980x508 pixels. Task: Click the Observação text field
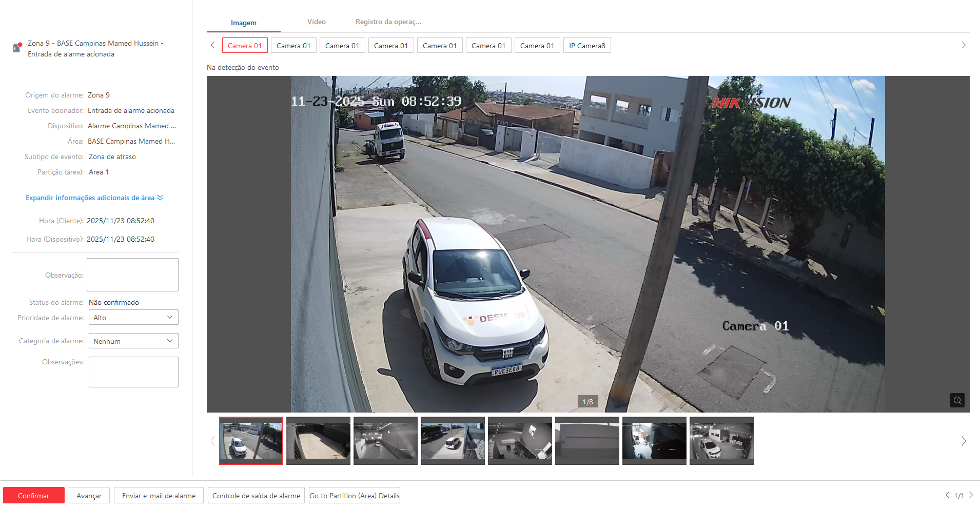pos(132,275)
